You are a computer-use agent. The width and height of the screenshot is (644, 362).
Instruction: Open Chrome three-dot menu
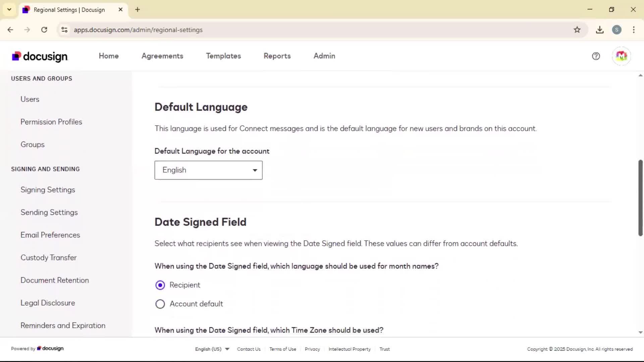click(x=634, y=30)
